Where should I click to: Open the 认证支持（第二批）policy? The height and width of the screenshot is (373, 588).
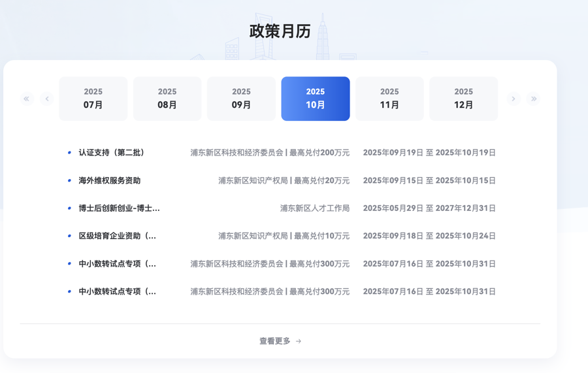coord(112,153)
